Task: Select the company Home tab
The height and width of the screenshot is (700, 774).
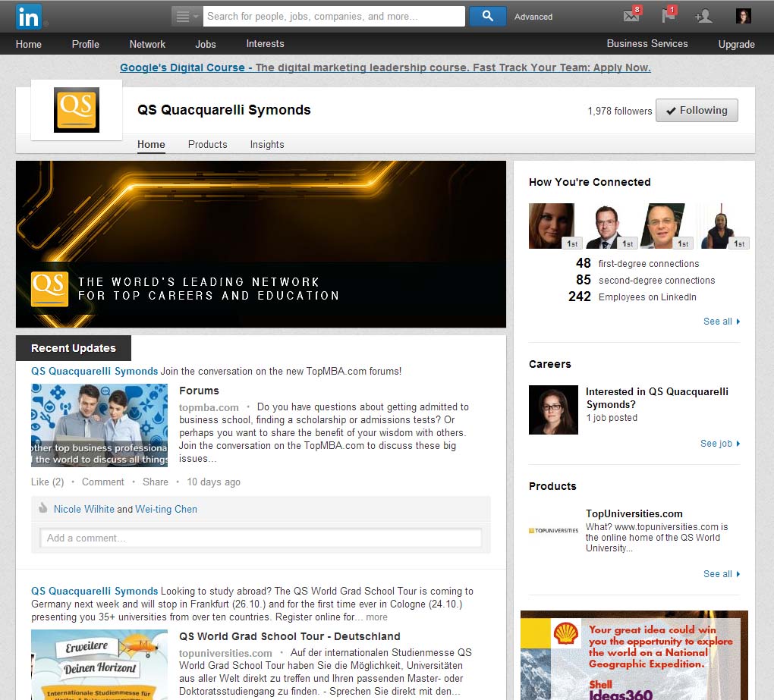Action: 151,145
